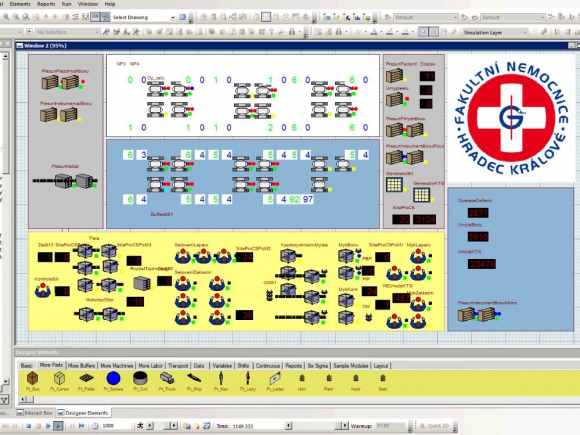This screenshot has width=580, height=435.
Task: Select the Nattr attribute element
Action: 355,378
